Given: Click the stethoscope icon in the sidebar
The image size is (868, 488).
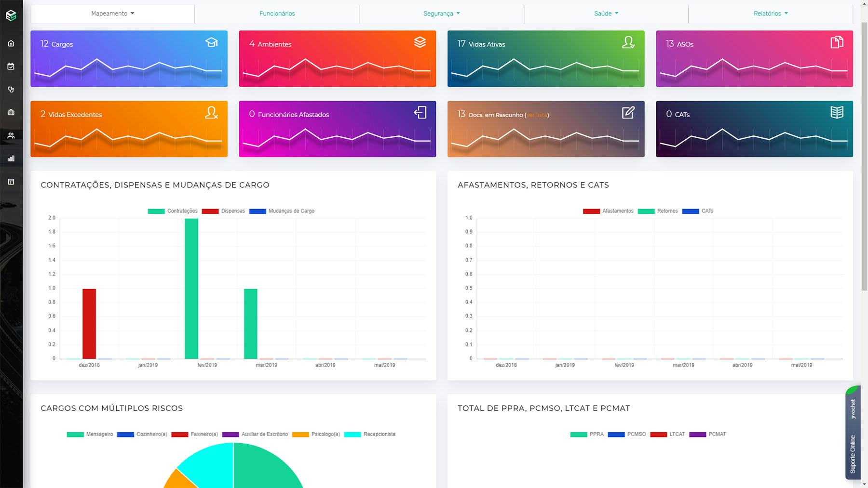Looking at the screenshot, I should 11,89.
